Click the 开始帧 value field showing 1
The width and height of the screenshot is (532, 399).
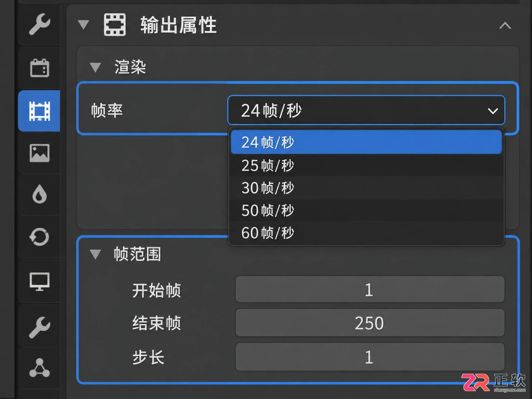pos(370,289)
